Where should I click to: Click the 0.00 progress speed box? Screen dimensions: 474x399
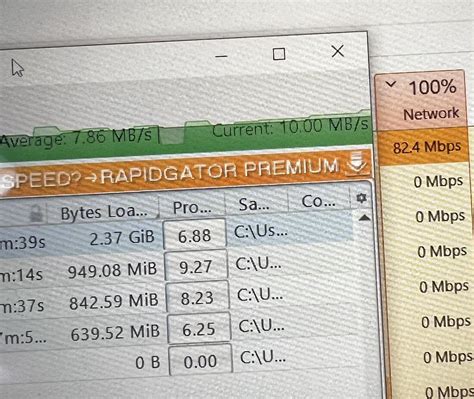(x=200, y=361)
